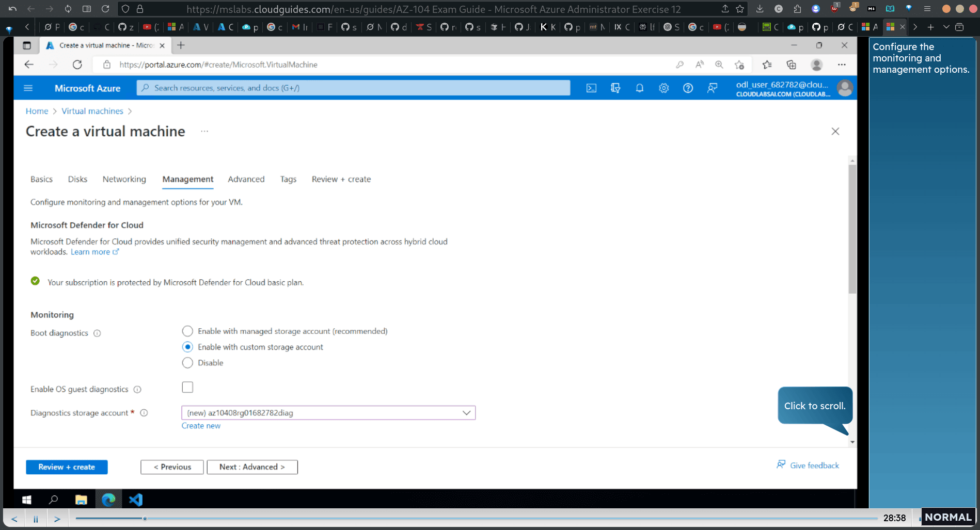980x530 pixels.
Task: Check Enable OS guest diagnostics
Action: coord(187,387)
